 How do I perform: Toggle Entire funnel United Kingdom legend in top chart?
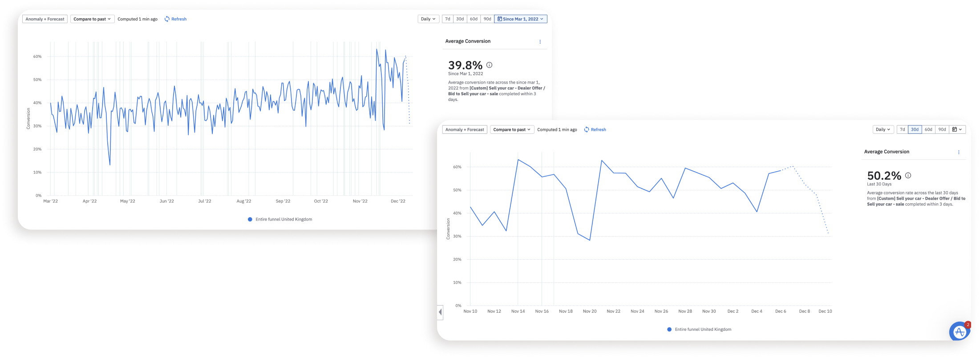coord(280,219)
